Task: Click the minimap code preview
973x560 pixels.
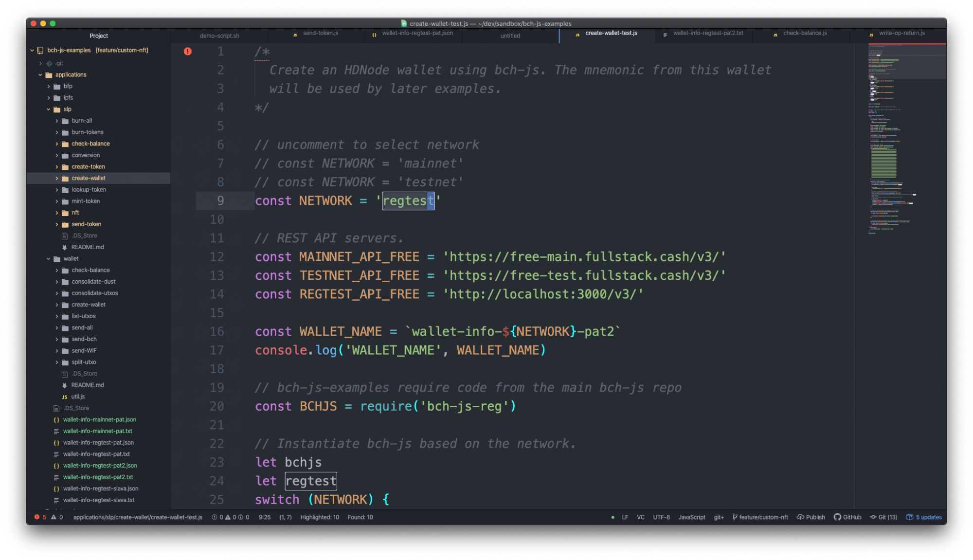Action: pos(907,139)
